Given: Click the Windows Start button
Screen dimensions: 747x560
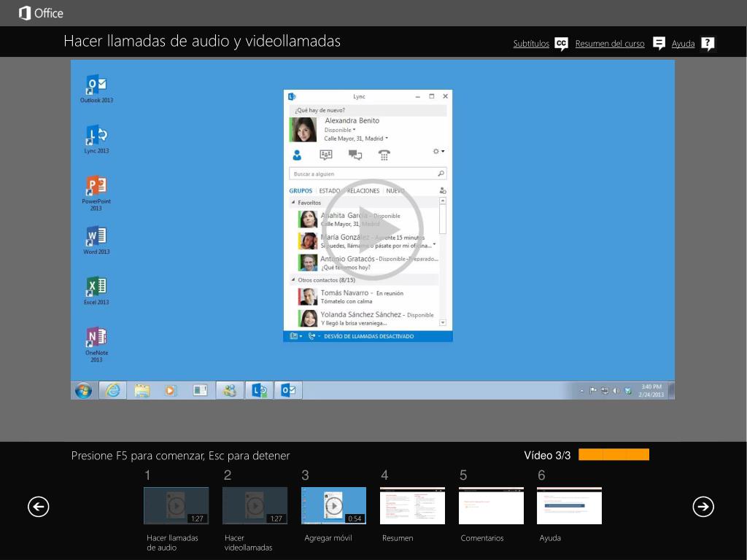Looking at the screenshot, I should (x=83, y=391).
